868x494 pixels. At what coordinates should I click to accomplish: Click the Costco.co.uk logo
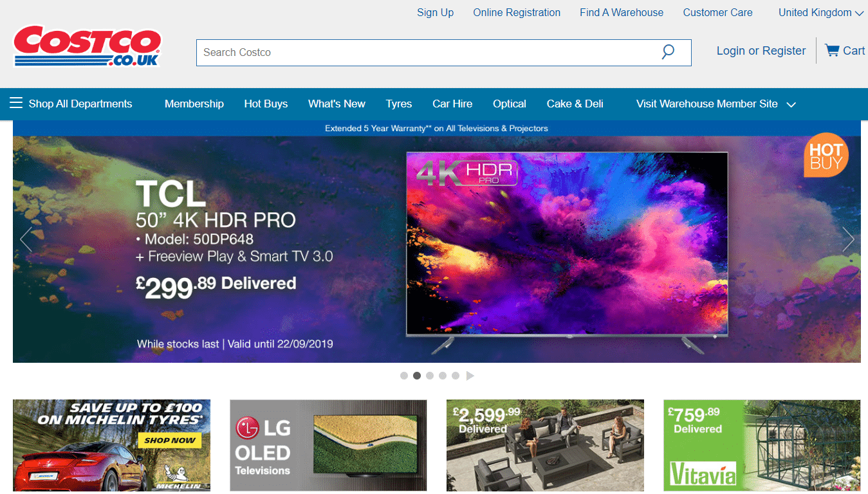click(87, 46)
